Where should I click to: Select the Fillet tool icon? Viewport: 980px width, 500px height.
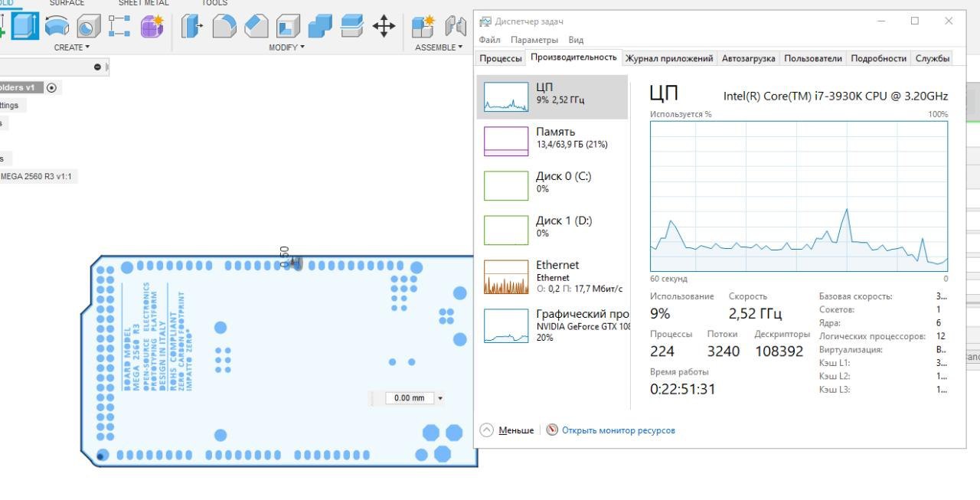coord(224,27)
